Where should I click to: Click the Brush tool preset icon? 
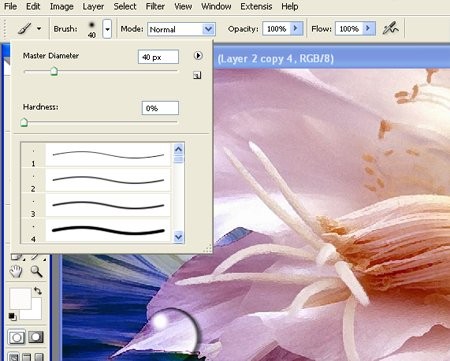25,29
